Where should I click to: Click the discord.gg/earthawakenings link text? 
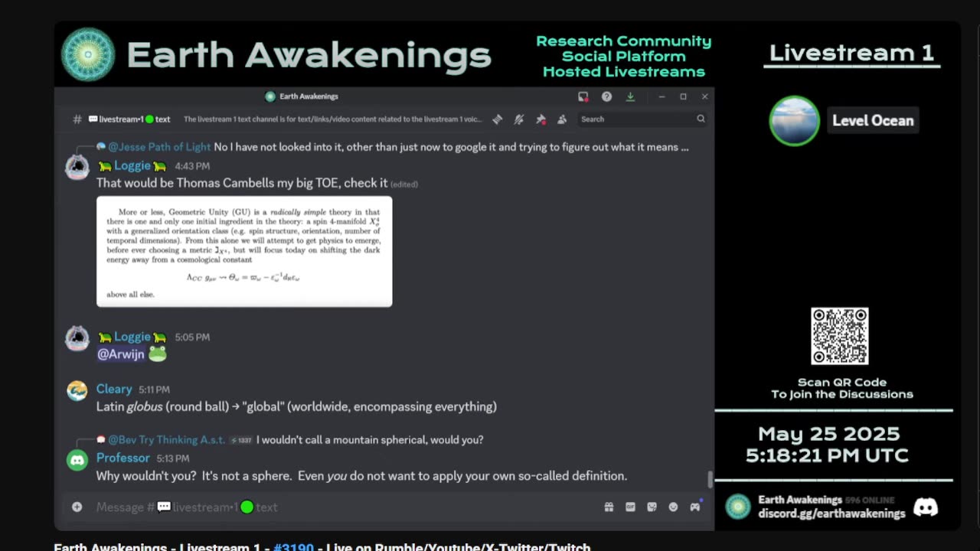point(831,514)
